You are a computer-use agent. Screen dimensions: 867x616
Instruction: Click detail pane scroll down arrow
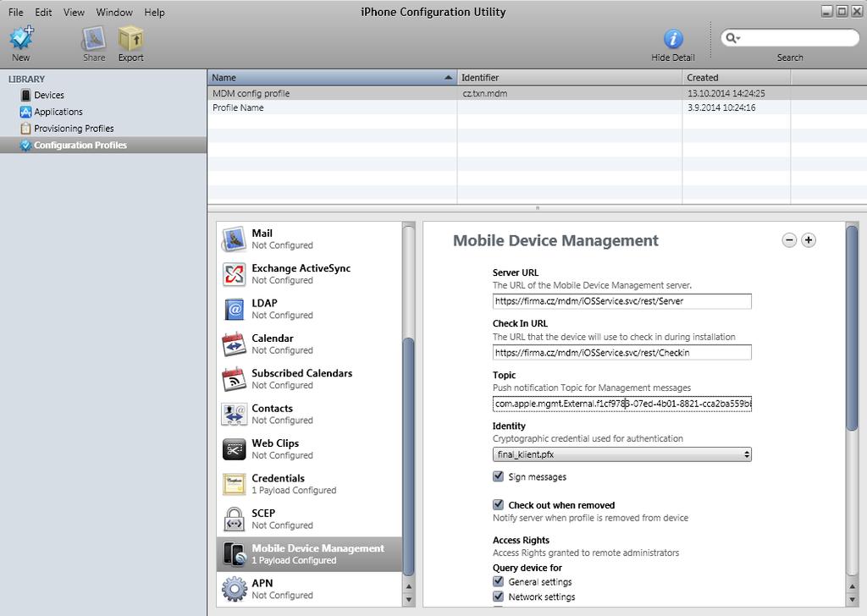pos(852,599)
